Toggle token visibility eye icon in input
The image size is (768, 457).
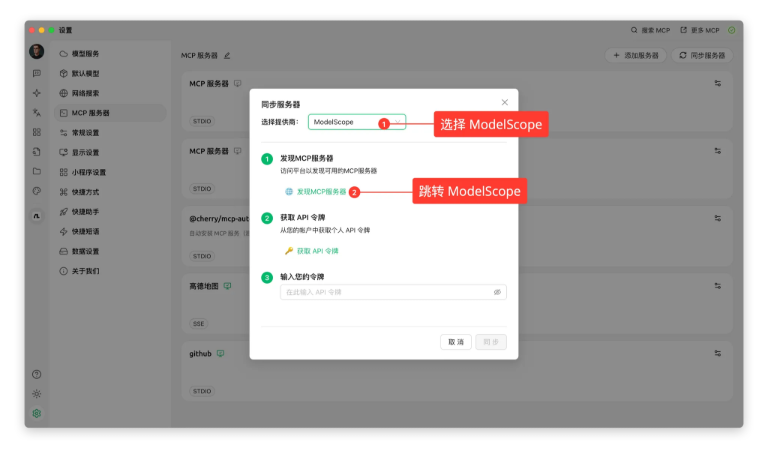pos(497,292)
